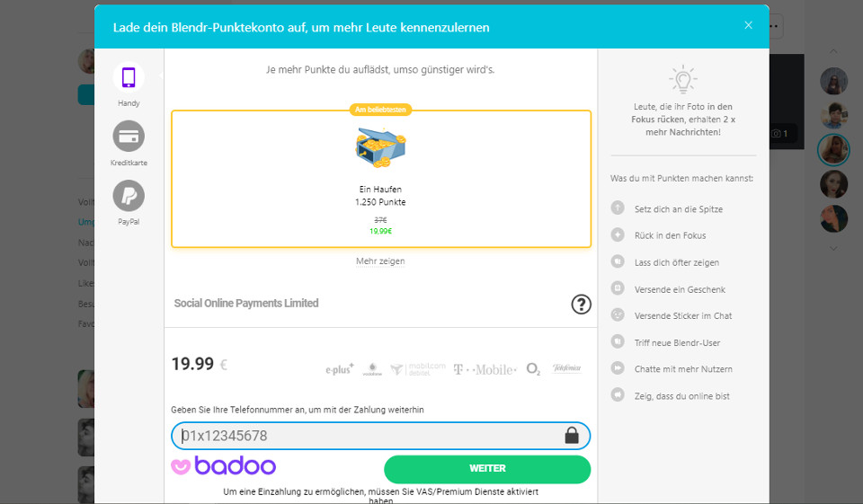
Task: Click Rück in den Fokus icon
Action: tap(618, 235)
